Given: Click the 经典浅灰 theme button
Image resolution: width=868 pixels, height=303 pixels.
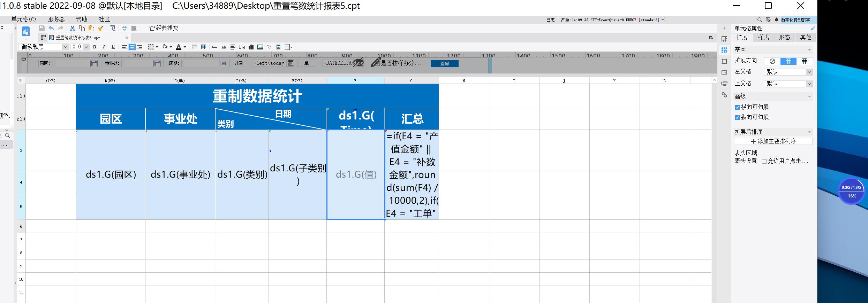Looking at the screenshot, I should tap(164, 28).
